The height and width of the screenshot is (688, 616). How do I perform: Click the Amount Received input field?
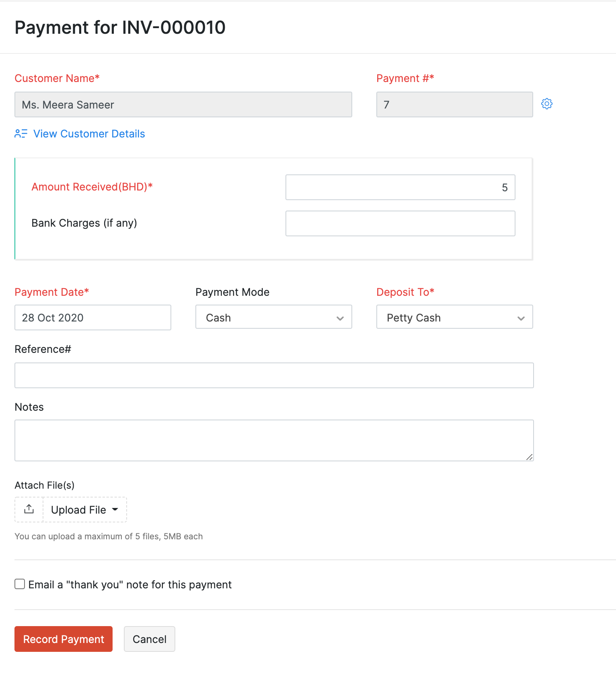coord(400,187)
